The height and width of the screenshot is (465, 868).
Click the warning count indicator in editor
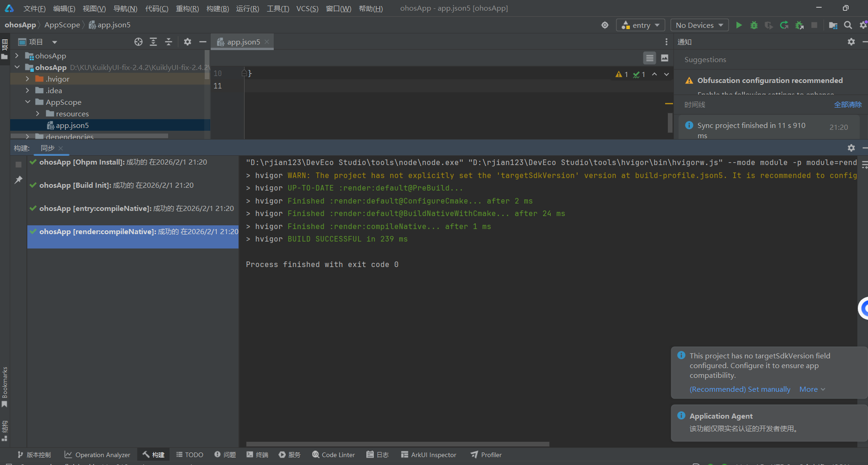coord(622,74)
